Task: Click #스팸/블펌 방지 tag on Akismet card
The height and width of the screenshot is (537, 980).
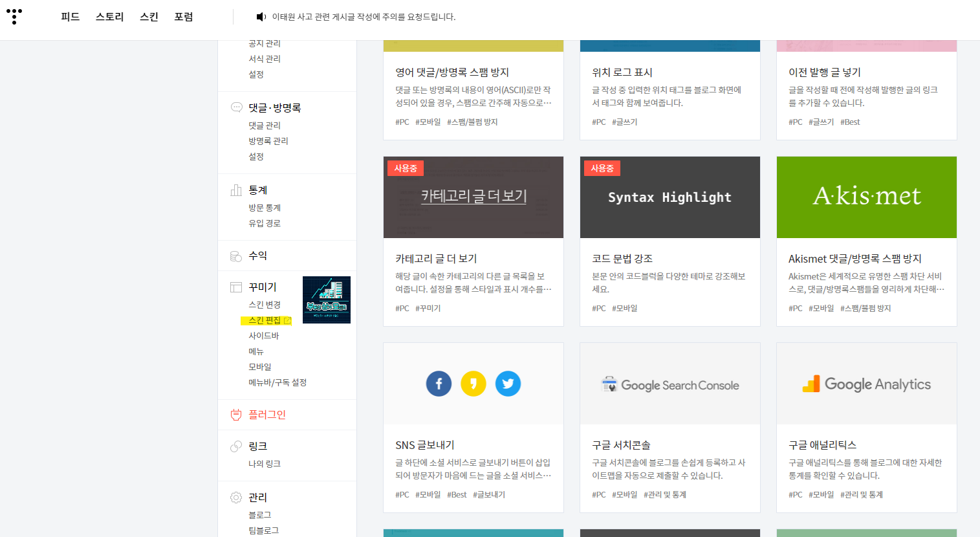Action: (866, 309)
